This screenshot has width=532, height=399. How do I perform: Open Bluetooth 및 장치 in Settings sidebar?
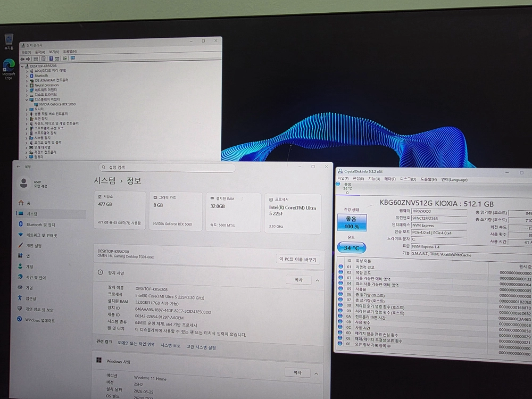click(51, 225)
